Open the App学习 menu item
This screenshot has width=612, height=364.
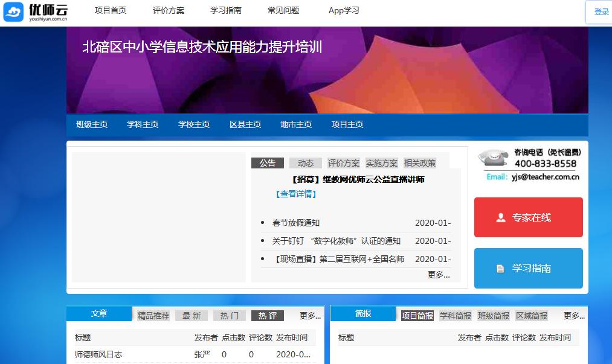point(344,11)
